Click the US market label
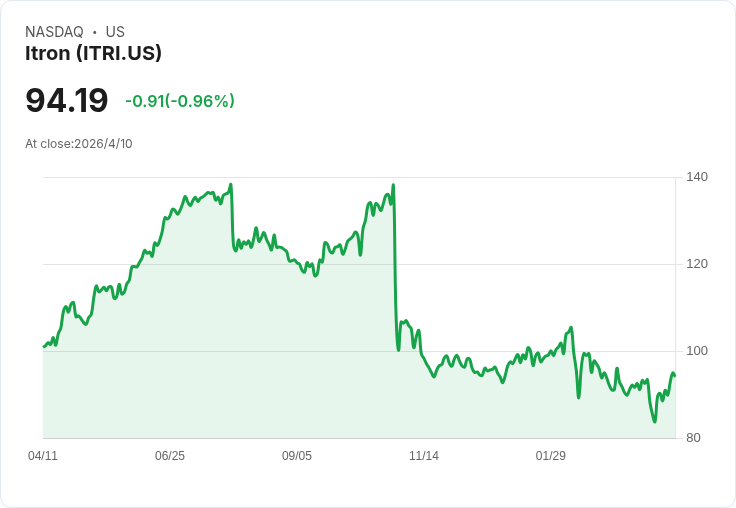Viewport: 736px width, 508px height. click(115, 32)
